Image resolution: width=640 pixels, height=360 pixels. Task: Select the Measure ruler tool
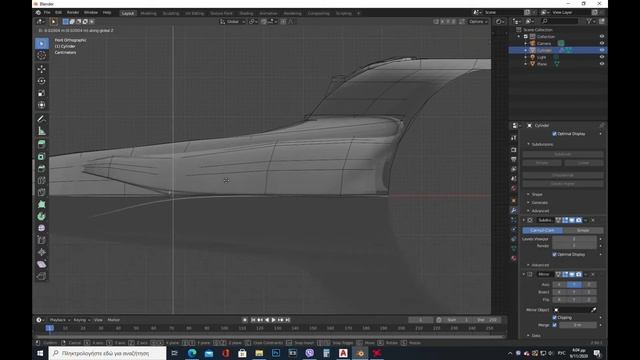(42, 131)
